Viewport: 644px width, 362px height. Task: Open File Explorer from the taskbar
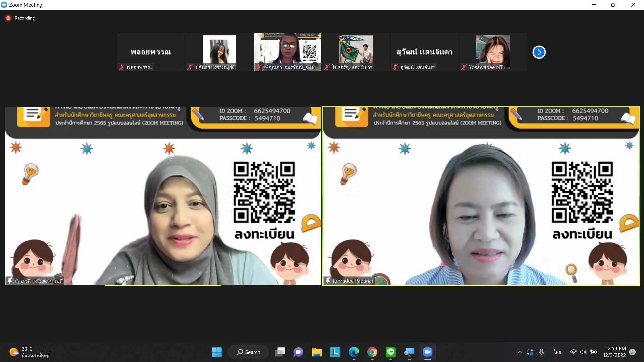317,352
